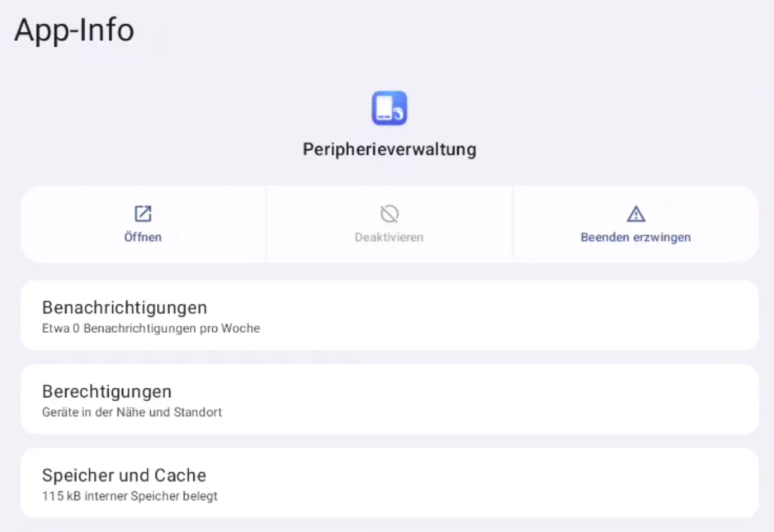Click the Peripherieverwaltung app name text
This screenshot has height=532, width=774.
tap(389, 150)
